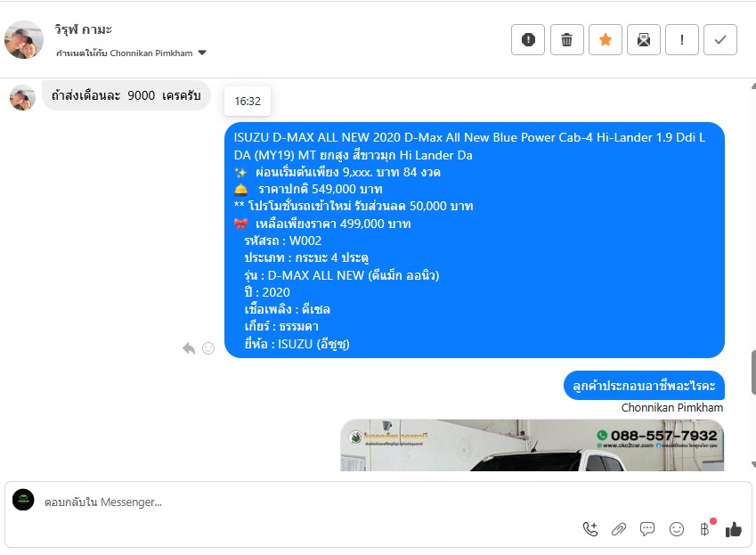Send a thumbs up like
Viewport: 756px width, 555px height.
click(734, 529)
